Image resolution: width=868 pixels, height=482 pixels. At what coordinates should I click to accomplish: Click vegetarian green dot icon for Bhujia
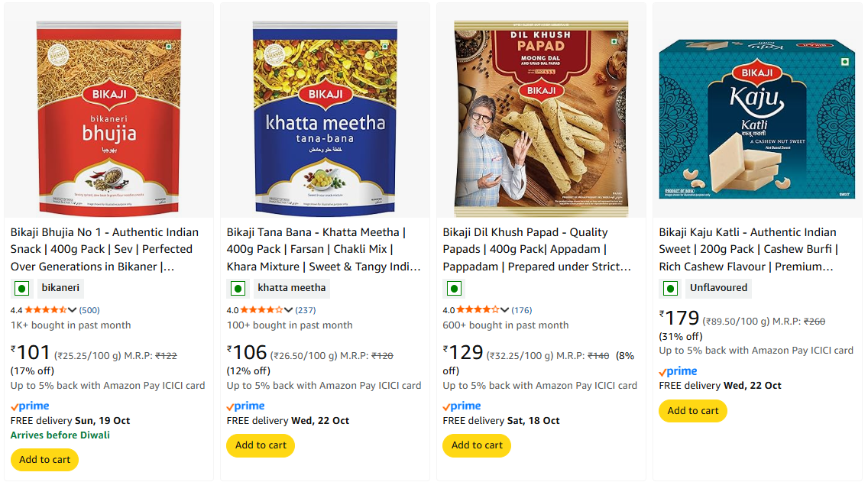(x=22, y=289)
